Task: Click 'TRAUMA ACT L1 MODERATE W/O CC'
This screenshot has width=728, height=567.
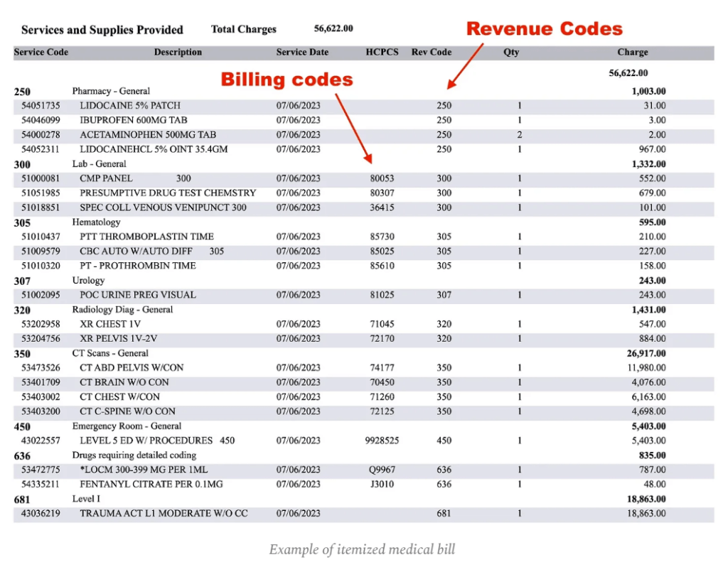Action: point(164,514)
